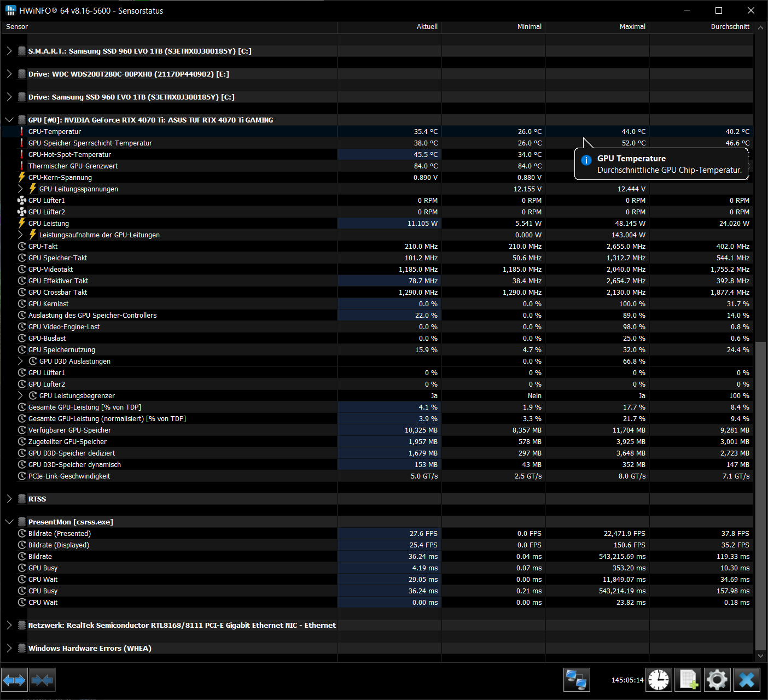Expand Drive: Samsung SSD 960 EVO group
This screenshot has height=700, width=768.
click(9, 97)
